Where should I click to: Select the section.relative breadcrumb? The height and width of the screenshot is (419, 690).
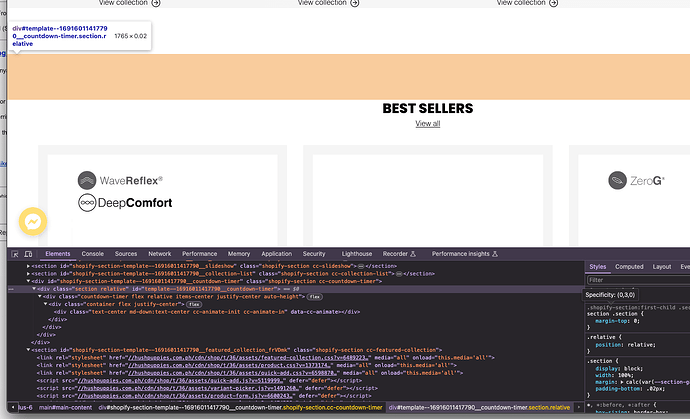(x=479, y=408)
